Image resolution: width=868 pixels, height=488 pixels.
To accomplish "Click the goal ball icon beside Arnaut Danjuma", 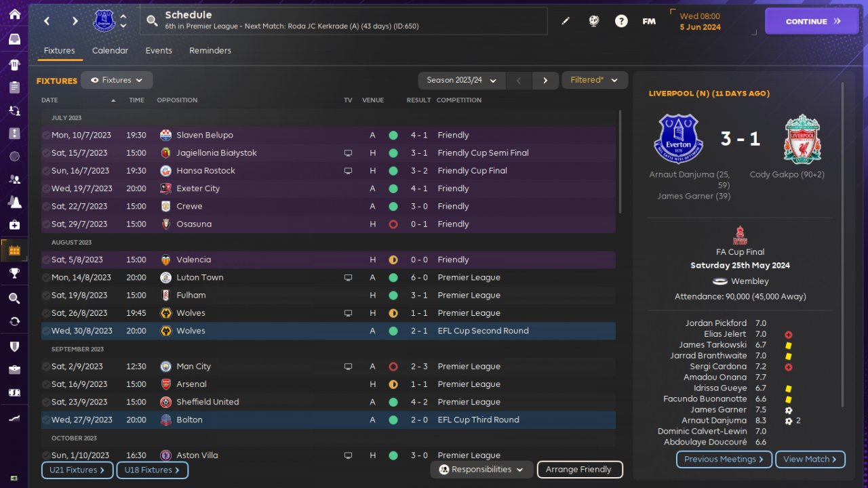I will point(789,421).
